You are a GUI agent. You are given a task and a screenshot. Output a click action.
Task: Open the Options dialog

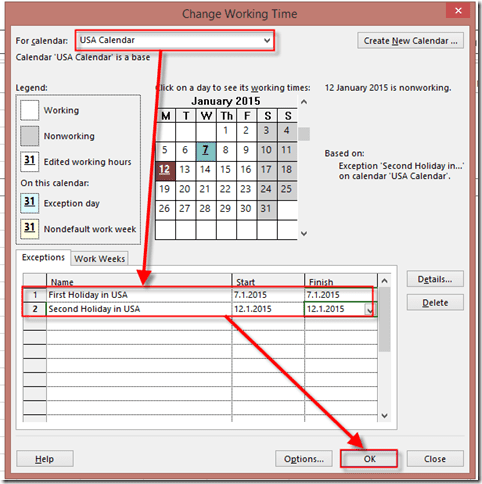[304, 459]
